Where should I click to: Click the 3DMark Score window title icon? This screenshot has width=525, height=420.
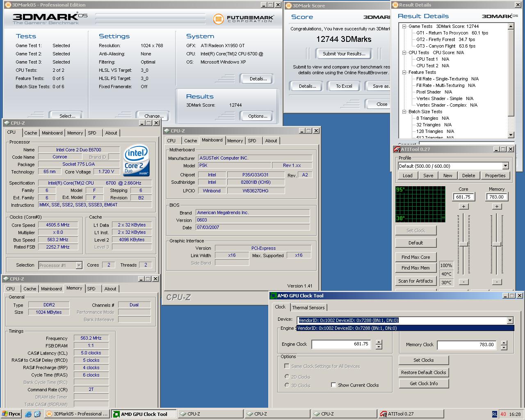(x=288, y=6)
